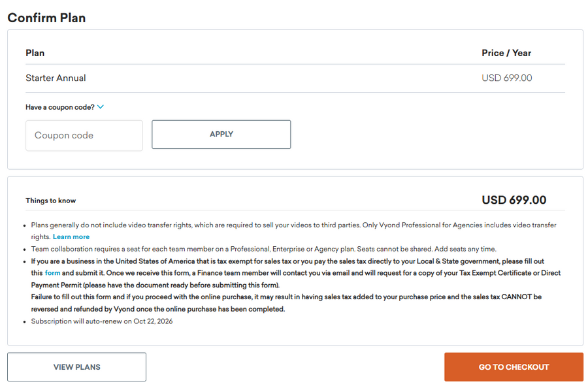Click the tax exempt business paragraph
The width and height of the screenshot is (588, 388).
(294, 261)
